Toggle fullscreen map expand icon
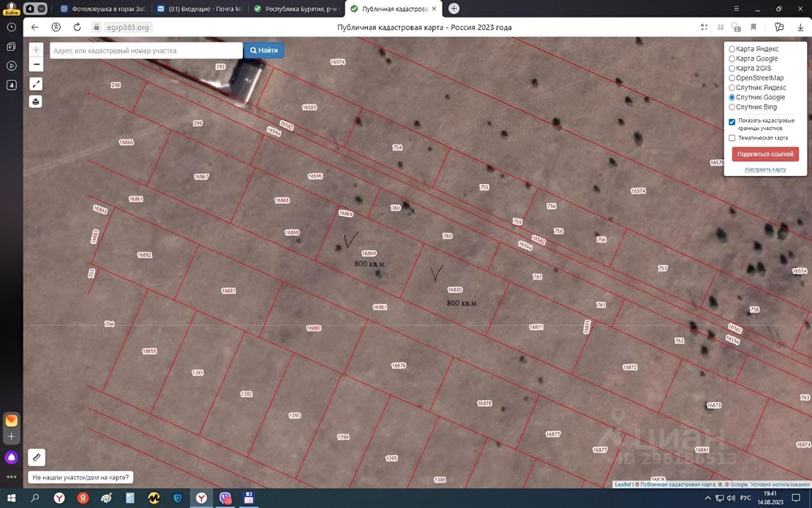Screen dimensions: 812x508 click(36, 84)
